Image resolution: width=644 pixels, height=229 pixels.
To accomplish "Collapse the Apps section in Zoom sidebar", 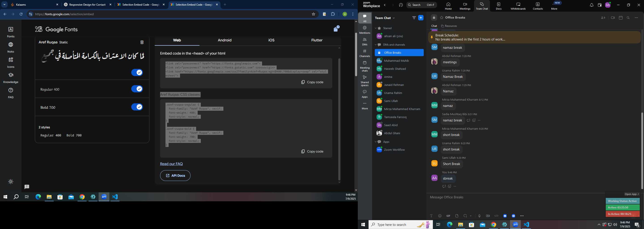I will click(375, 142).
